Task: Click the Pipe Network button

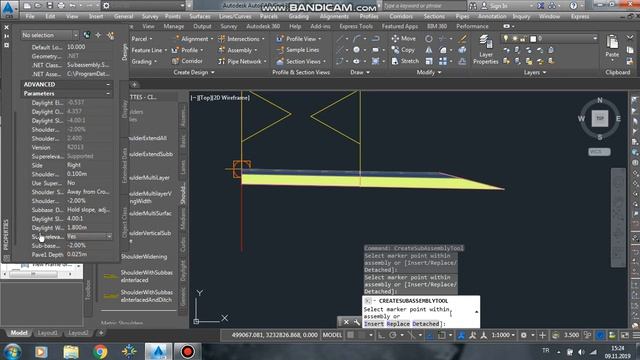Action: tap(242, 61)
